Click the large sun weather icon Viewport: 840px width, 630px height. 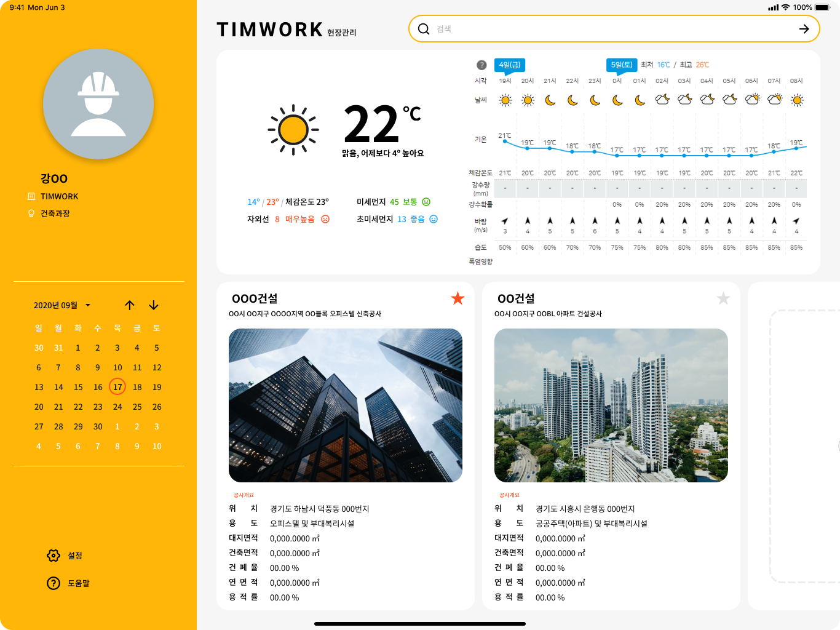(x=293, y=130)
